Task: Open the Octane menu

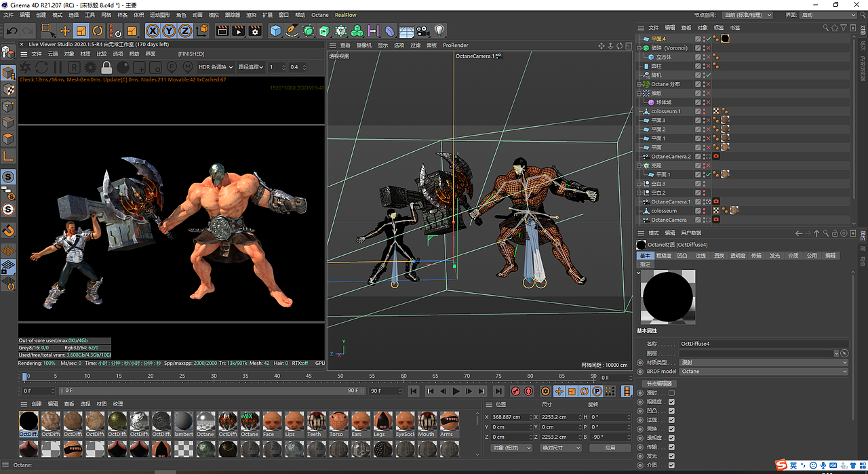Action: (320, 15)
